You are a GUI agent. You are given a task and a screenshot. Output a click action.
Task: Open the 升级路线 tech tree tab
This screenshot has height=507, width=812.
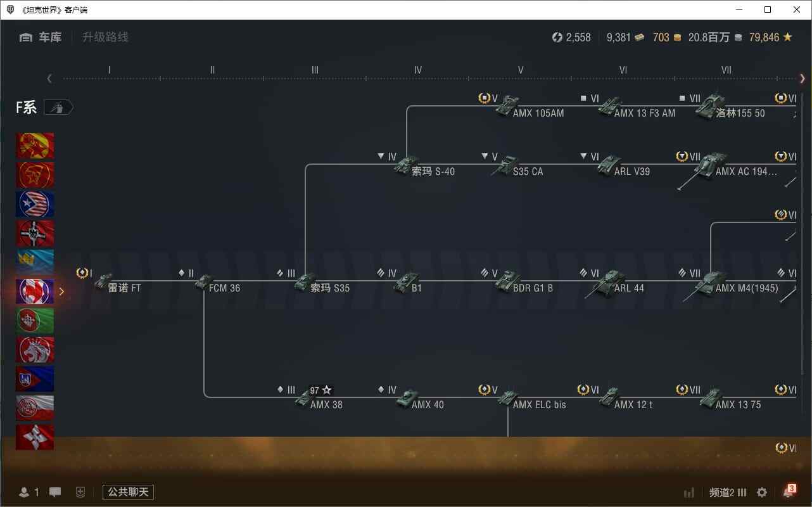click(105, 37)
